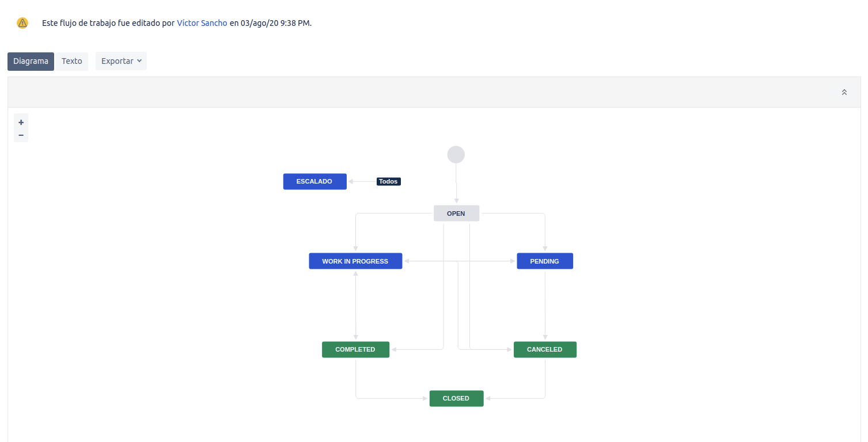
Task: Open the Exportar dropdown
Action: [x=121, y=61]
